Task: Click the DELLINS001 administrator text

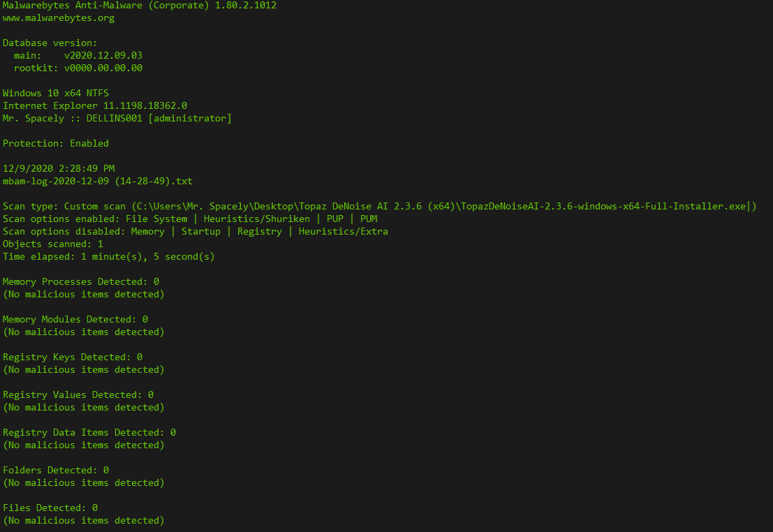Action: tap(159, 118)
